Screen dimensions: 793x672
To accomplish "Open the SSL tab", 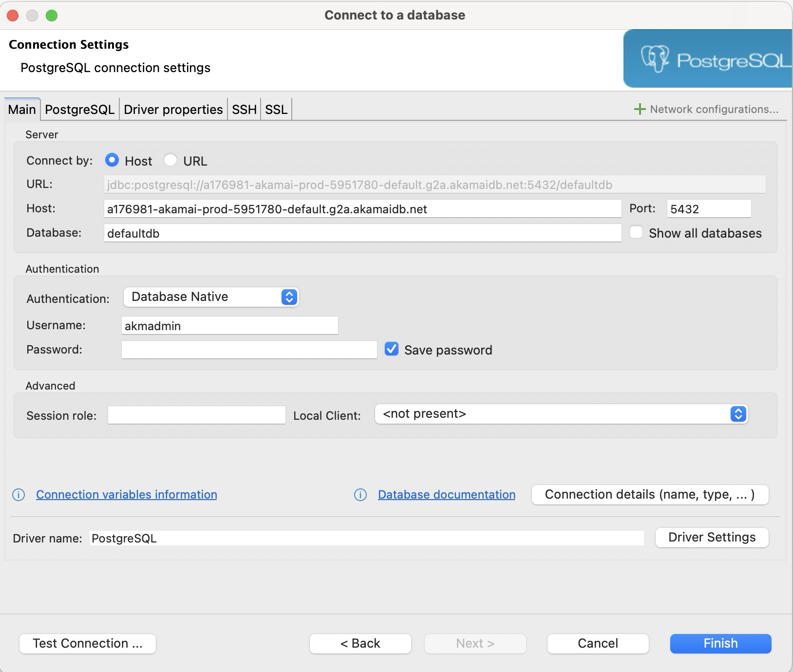I will pos(276,110).
